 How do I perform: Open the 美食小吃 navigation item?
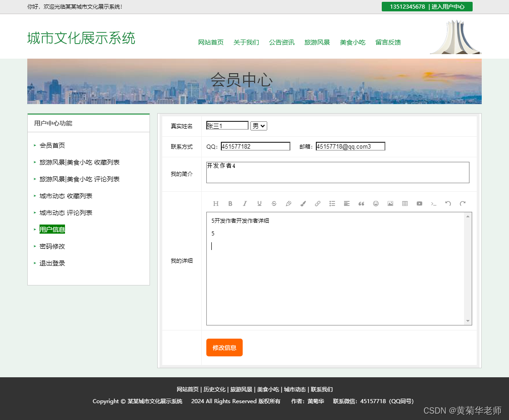point(353,42)
